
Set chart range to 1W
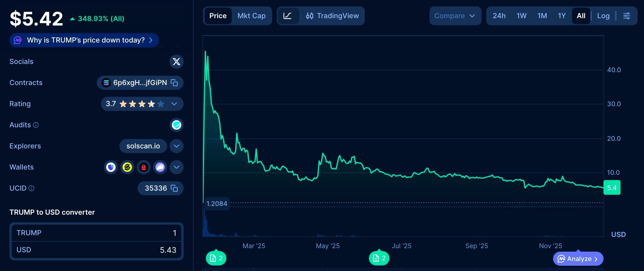pos(521,16)
